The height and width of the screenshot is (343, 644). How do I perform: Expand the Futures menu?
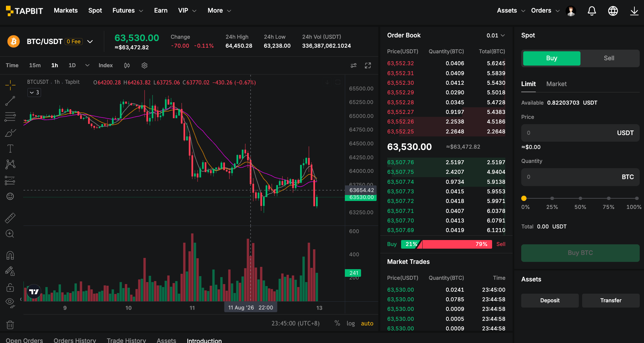(128, 11)
